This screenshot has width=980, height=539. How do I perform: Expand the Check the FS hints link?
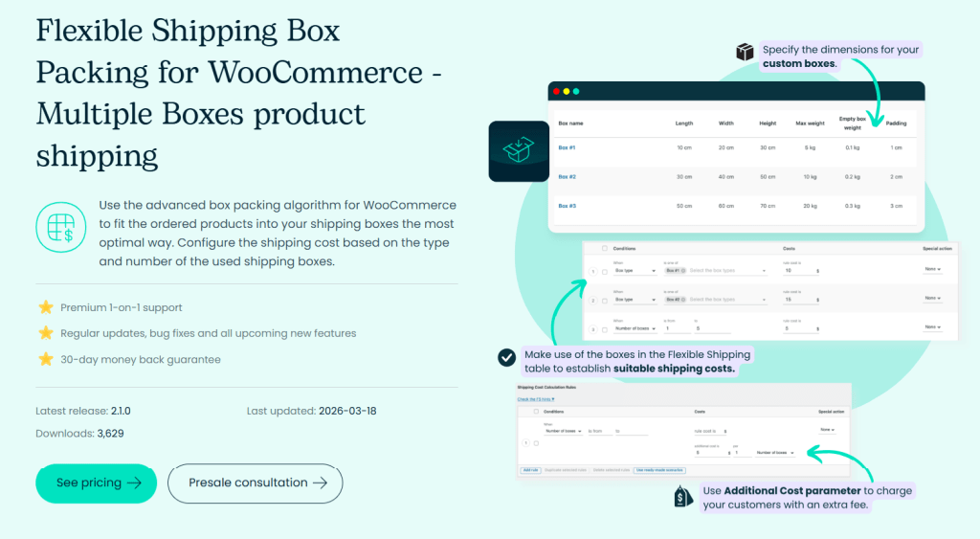point(536,399)
